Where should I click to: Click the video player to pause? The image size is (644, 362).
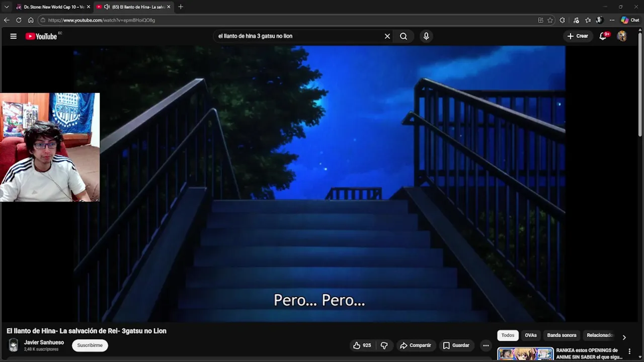click(x=319, y=184)
